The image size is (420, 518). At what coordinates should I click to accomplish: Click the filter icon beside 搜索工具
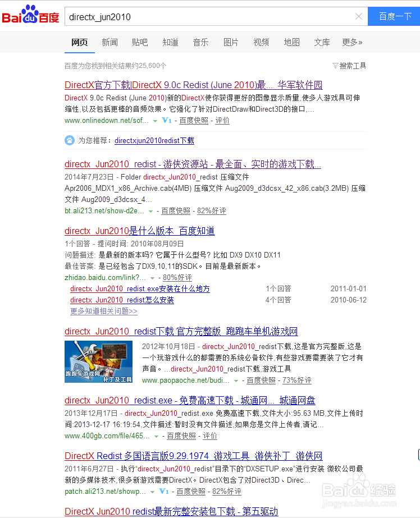pyautogui.click(x=335, y=66)
